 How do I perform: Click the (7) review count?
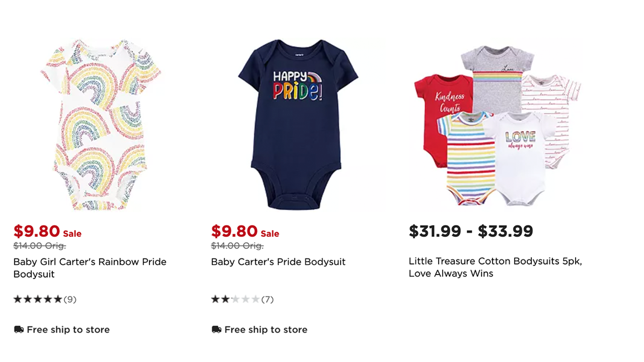pos(267,299)
